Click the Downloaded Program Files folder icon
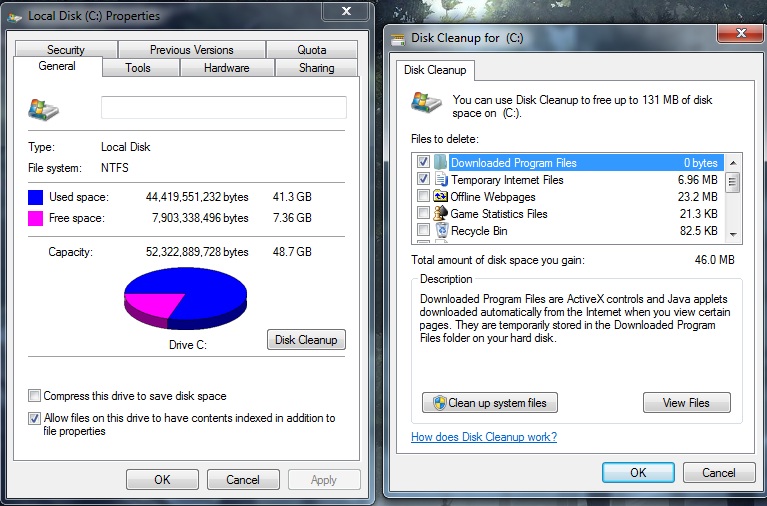This screenshot has height=506, width=767. [x=440, y=162]
